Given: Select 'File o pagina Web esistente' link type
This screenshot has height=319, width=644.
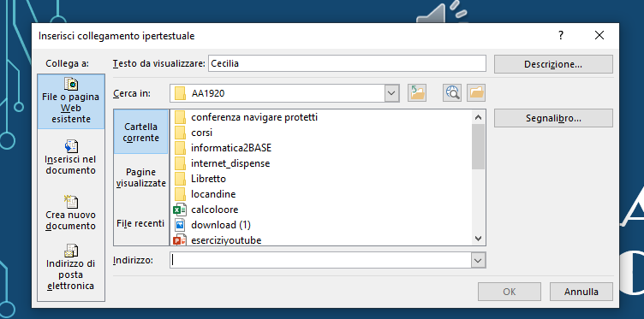Looking at the screenshot, I should click(71, 101).
